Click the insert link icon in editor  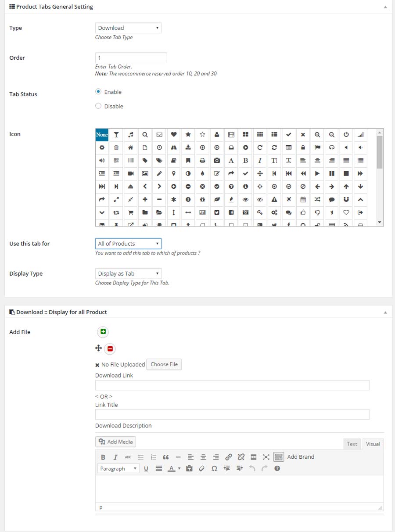click(x=228, y=457)
